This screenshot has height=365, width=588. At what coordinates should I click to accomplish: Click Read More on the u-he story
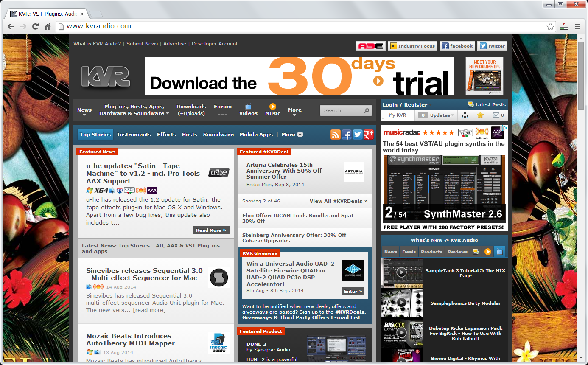click(211, 230)
